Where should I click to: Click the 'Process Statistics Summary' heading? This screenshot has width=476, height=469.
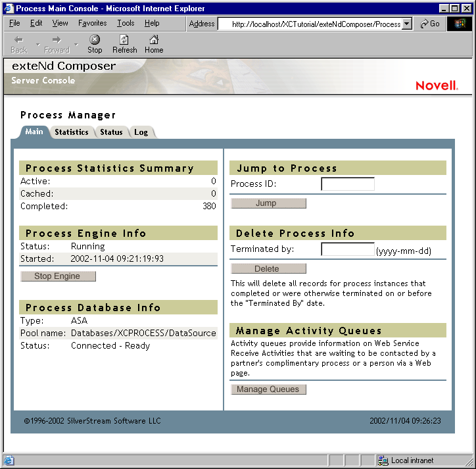point(109,168)
